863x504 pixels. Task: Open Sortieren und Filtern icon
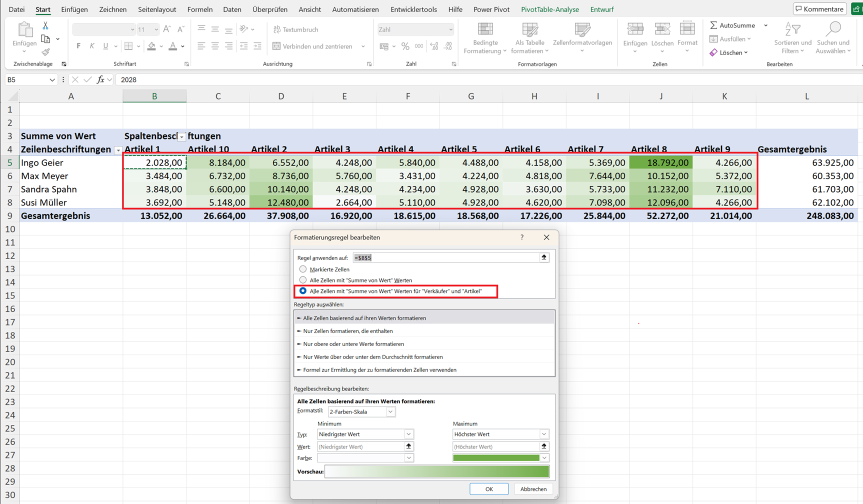(x=792, y=29)
